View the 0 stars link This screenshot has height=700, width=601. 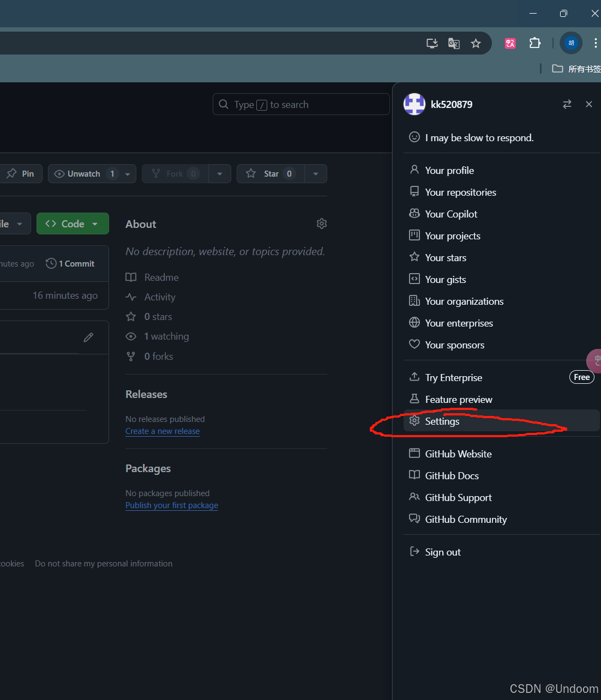point(149,316)
